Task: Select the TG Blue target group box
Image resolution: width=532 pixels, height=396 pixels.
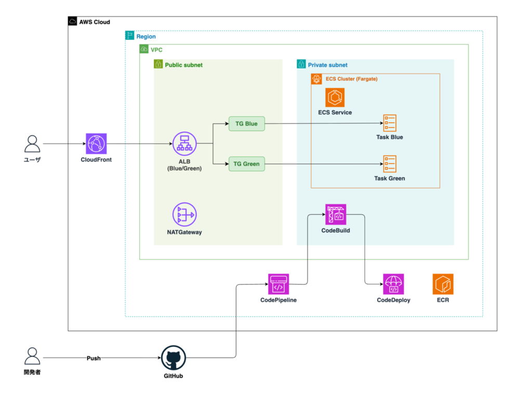Action: click(x=247, y=124)
